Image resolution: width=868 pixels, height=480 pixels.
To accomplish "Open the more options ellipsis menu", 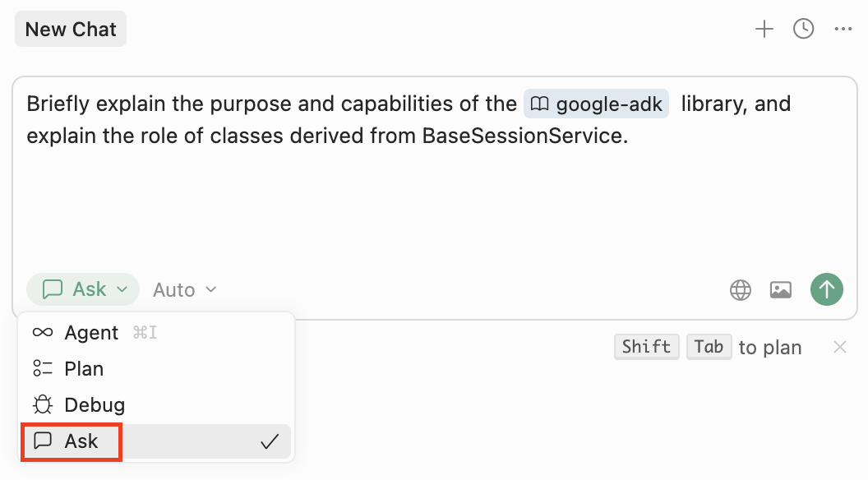I will pyautogui.click(x=843, y=29).
